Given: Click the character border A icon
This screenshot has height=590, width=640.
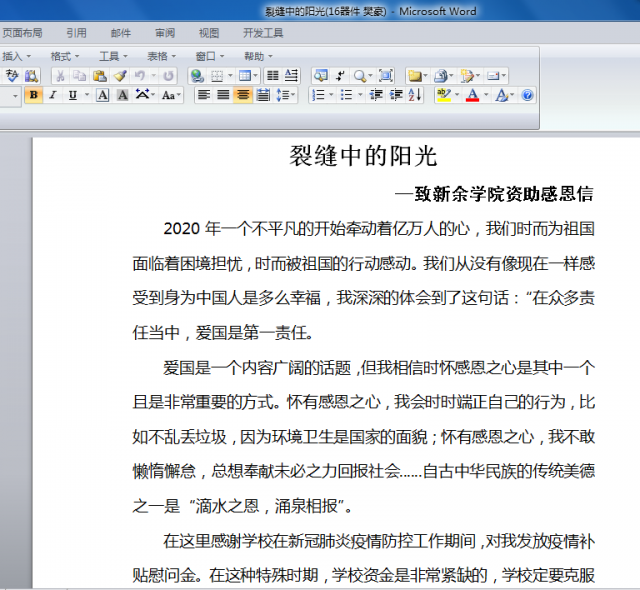Looking at the screenshot, I should coord(102,96).
